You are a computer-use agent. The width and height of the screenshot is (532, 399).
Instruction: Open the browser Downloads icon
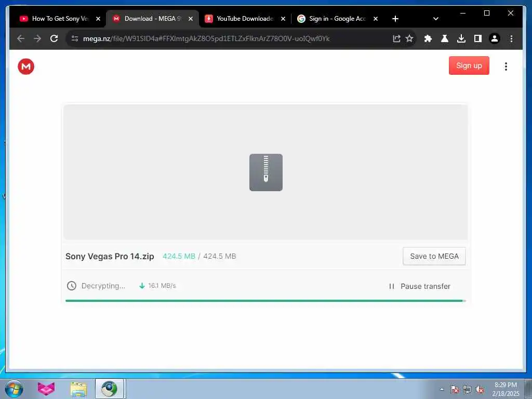pyautogui.click(x=461, y=38)
